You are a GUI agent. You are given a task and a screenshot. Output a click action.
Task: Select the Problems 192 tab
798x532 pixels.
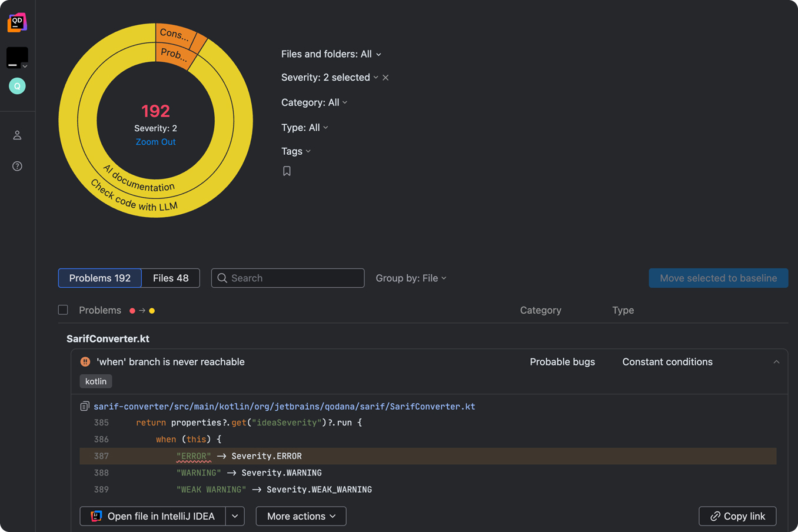coord(99,278)
